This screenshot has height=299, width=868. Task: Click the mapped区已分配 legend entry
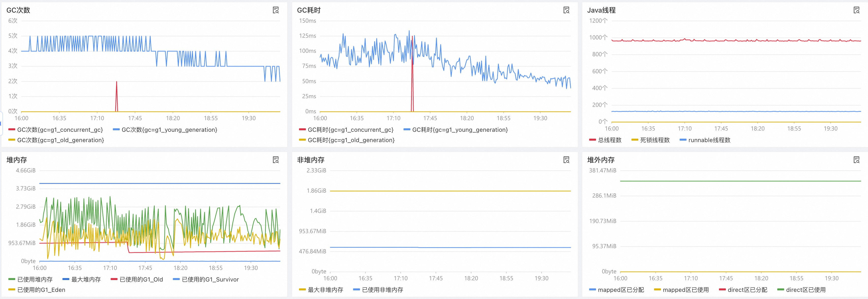(x=617, y=290)
